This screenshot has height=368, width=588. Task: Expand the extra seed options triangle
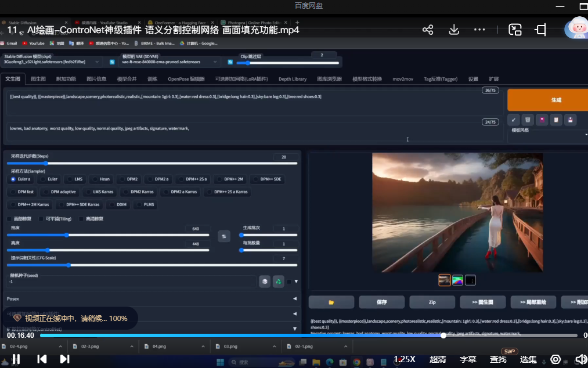tap(296, 282)
